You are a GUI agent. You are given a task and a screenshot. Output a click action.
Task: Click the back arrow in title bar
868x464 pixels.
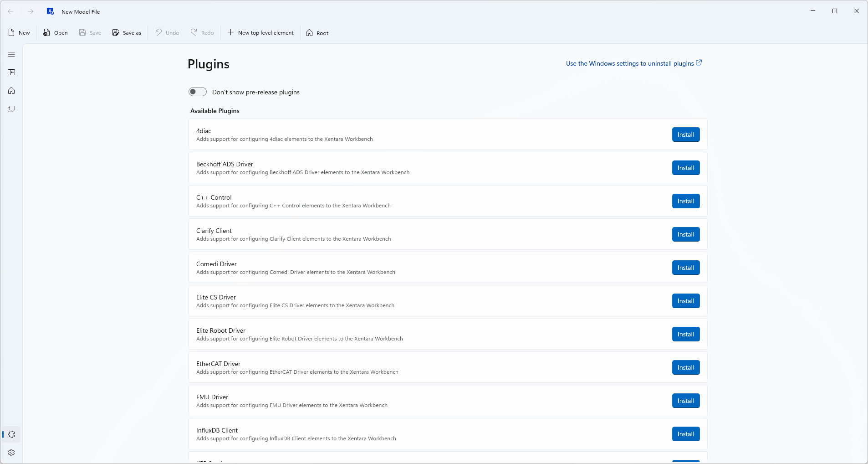pos(11,11)
